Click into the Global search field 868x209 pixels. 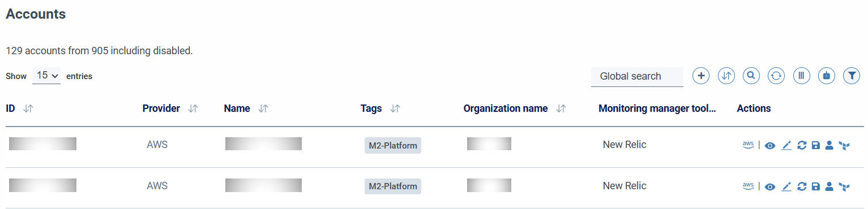(637, 76)
